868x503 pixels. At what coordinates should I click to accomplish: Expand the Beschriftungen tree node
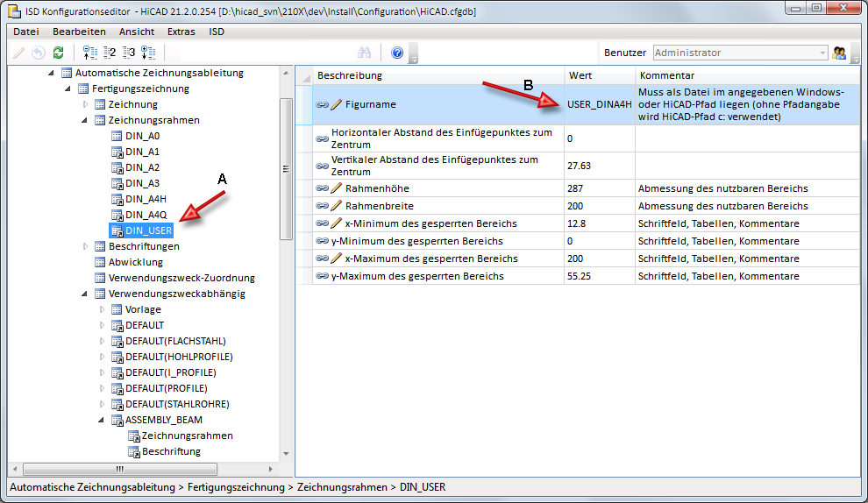[x=86, y=246]
